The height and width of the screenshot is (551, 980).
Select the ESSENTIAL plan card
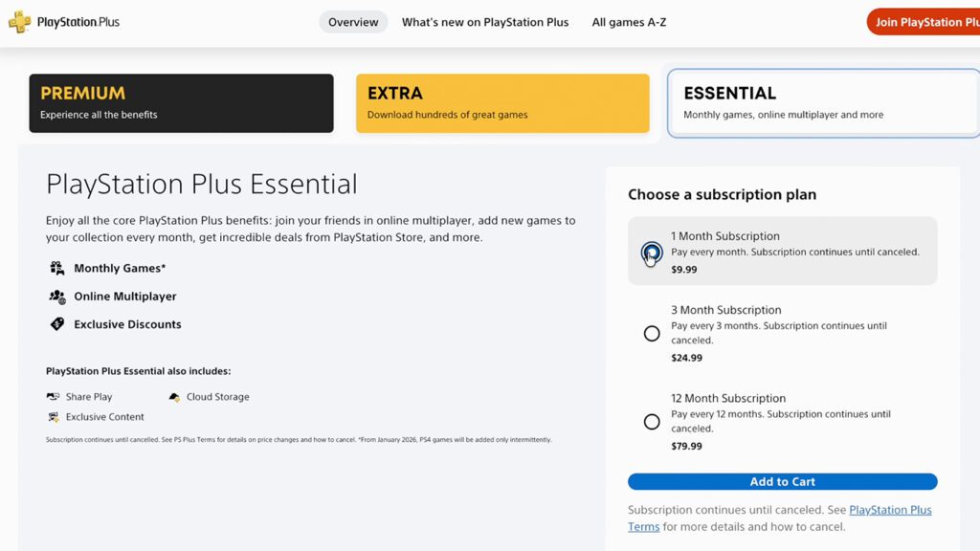(x=821, y=102)
